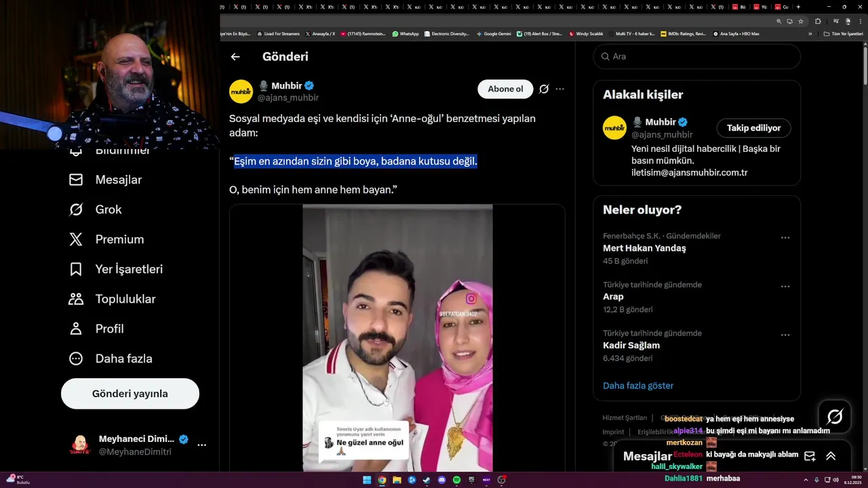Click the search magnifier icon
The height and width of the screenshot is (488, 868).
pyautogui.click(x=605, y=56)
